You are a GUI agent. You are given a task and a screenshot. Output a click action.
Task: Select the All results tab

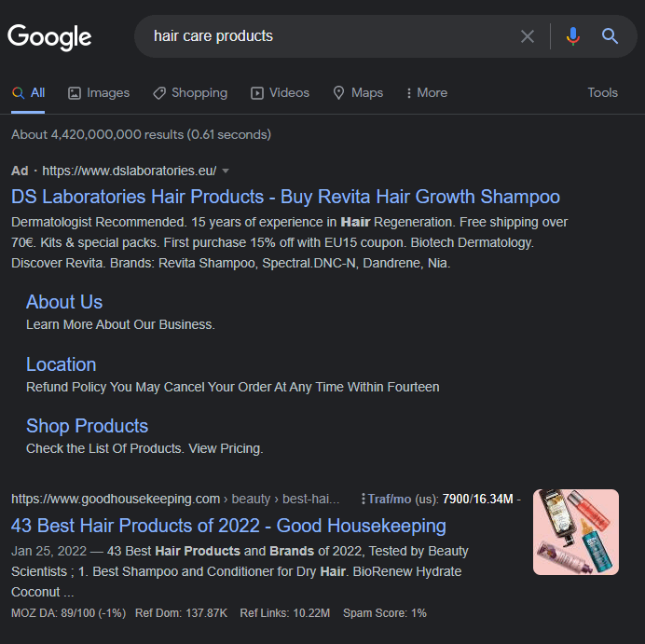(x=29, y=93)
